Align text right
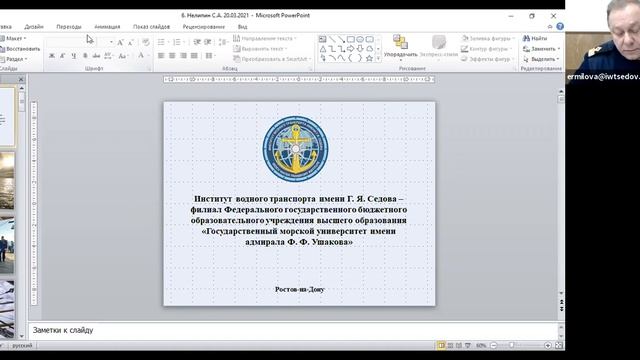 click(x=183, y=56)
